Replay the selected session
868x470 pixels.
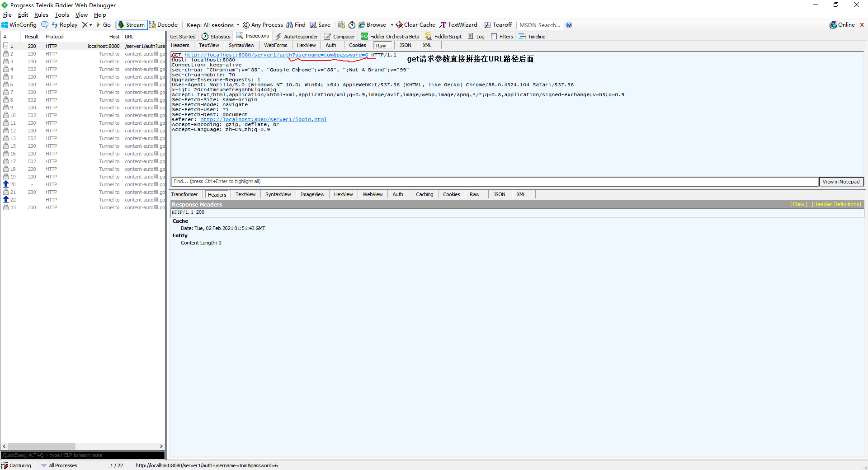65,25
